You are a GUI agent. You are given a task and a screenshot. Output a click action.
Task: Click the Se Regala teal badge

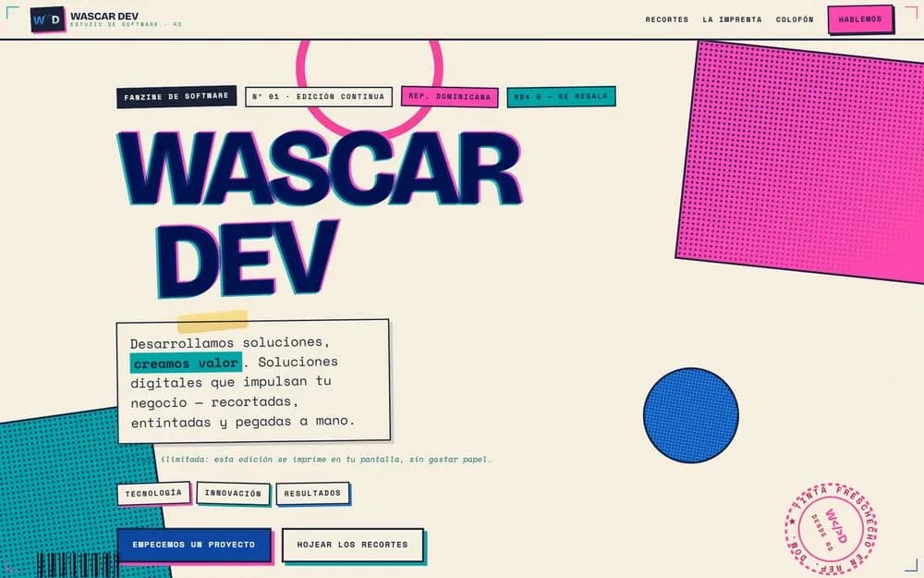561,96
